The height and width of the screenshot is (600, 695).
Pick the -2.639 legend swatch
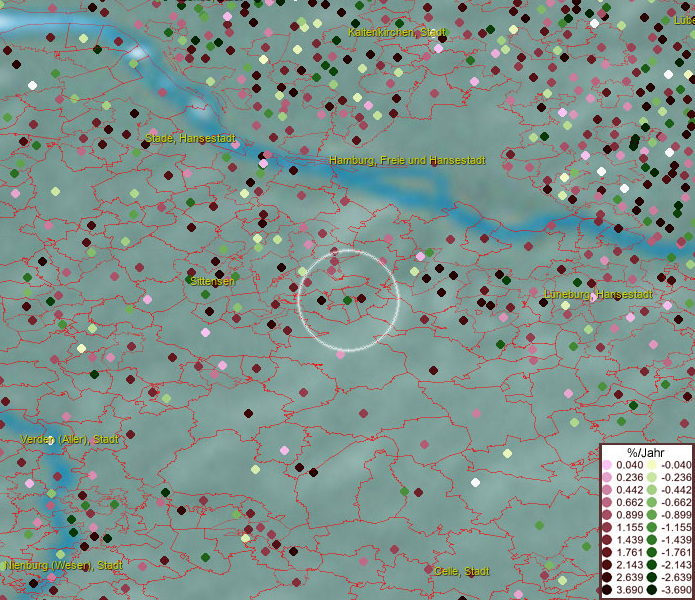(652, 577)
